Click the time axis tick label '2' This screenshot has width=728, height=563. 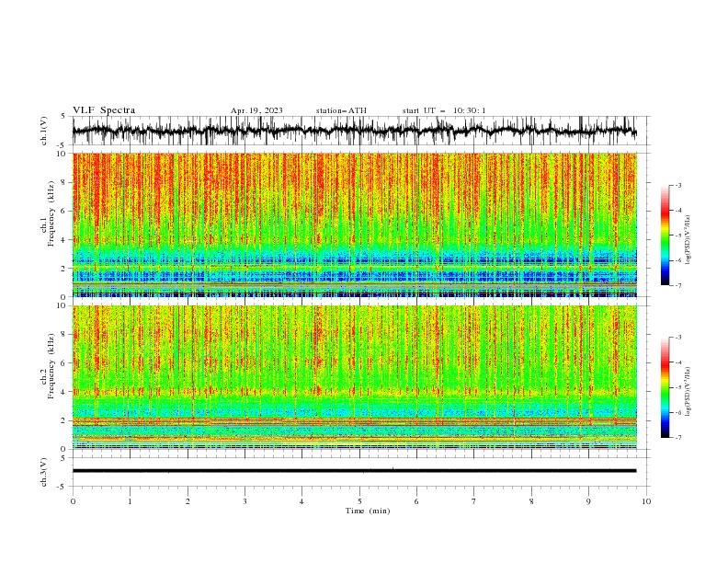pos(188,501)
